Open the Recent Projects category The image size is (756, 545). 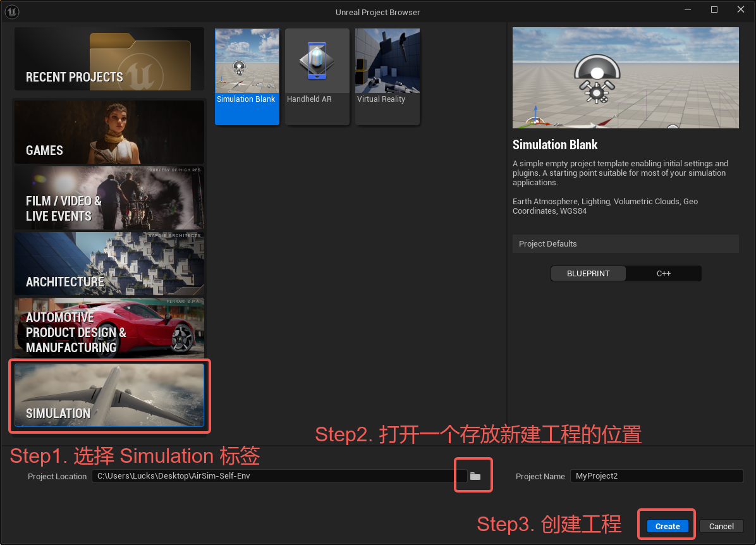point(109,59)
